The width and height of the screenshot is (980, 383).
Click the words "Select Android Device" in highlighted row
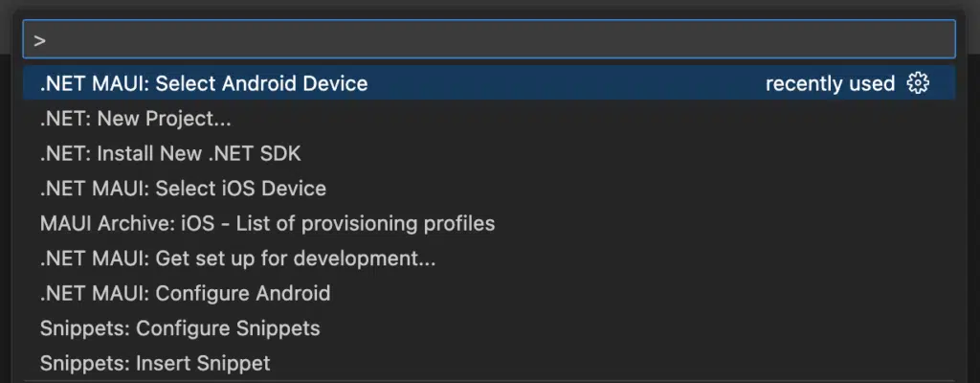pos(261,83)
